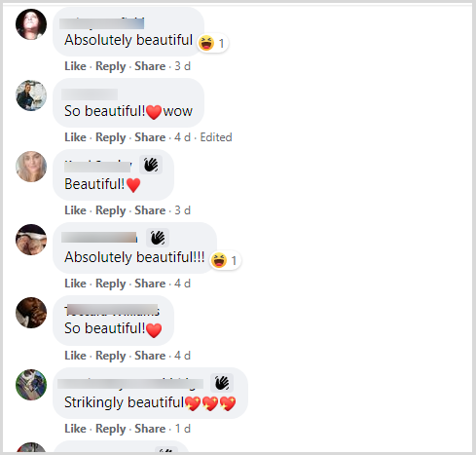Share the 'Strikingly beautiful' comment
The width and height of the screenshot is (476, 455).
pos(150,429)
